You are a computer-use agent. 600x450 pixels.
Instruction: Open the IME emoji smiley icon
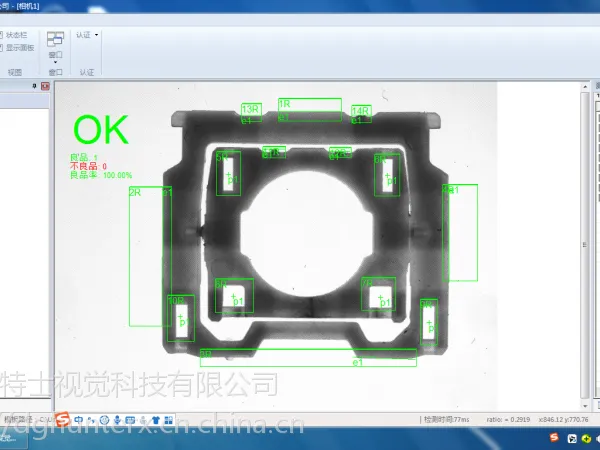(104, 420)
